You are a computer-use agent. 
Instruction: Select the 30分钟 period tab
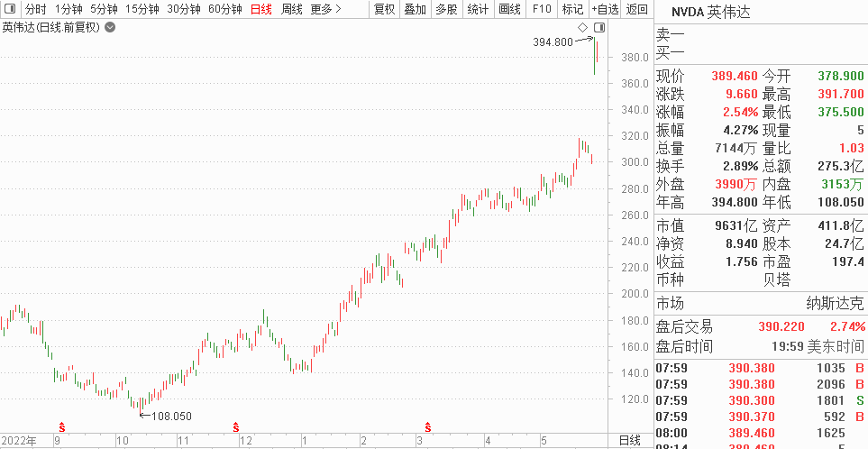coord(184,9)
